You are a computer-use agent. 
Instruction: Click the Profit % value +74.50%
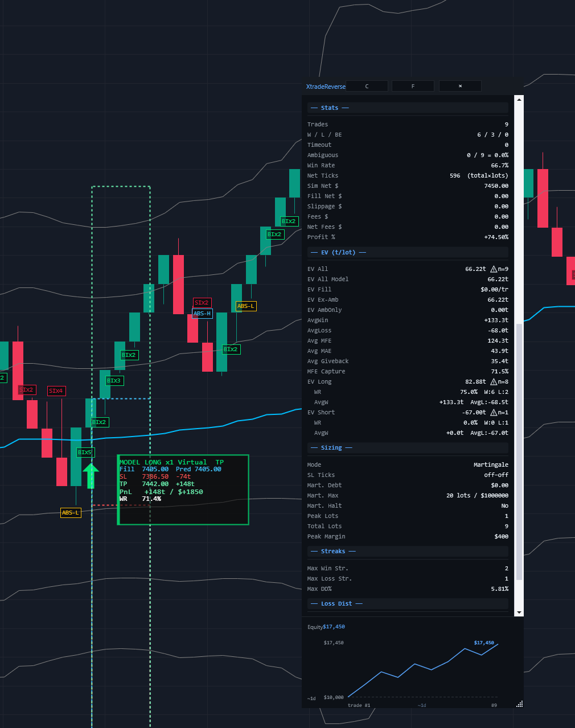pos(496,237)
